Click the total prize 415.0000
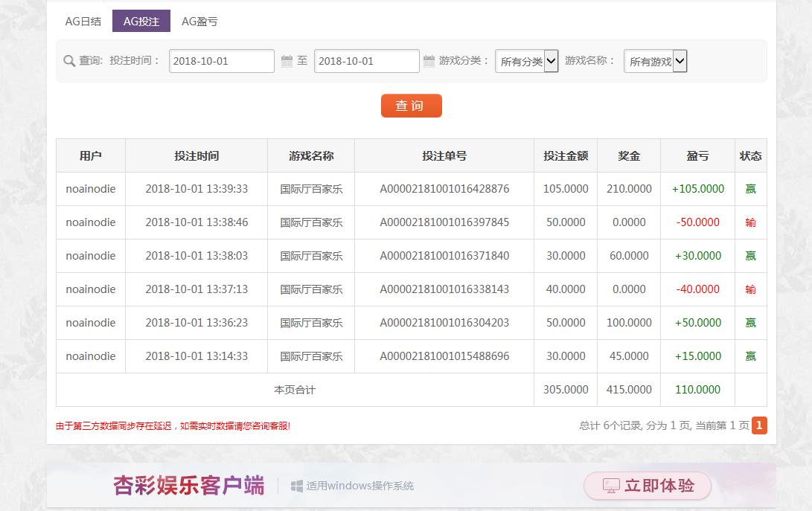The image size is (812, 511). 629,389
